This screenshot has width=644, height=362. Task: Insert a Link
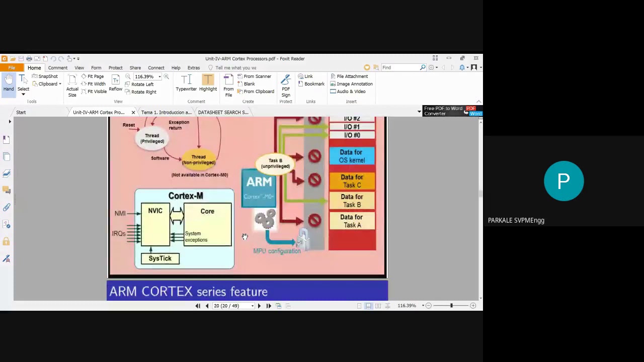click(305, 76)
